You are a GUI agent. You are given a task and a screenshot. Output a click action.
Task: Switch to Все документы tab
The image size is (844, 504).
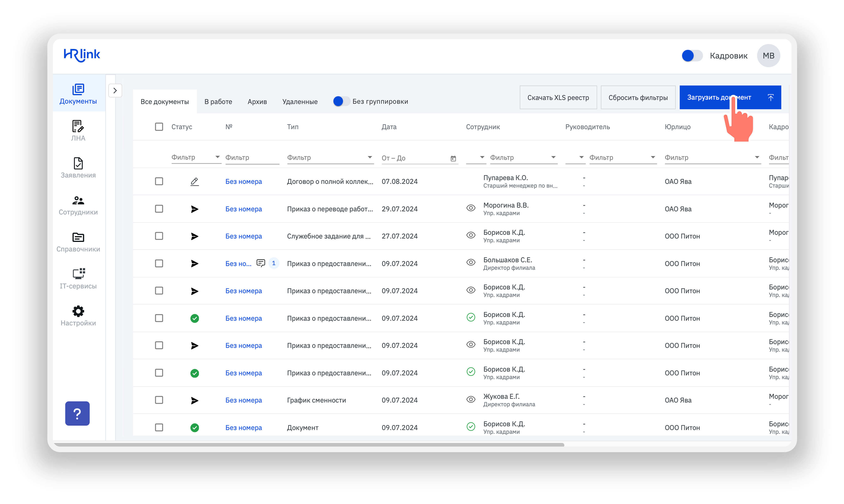point(165,102)
